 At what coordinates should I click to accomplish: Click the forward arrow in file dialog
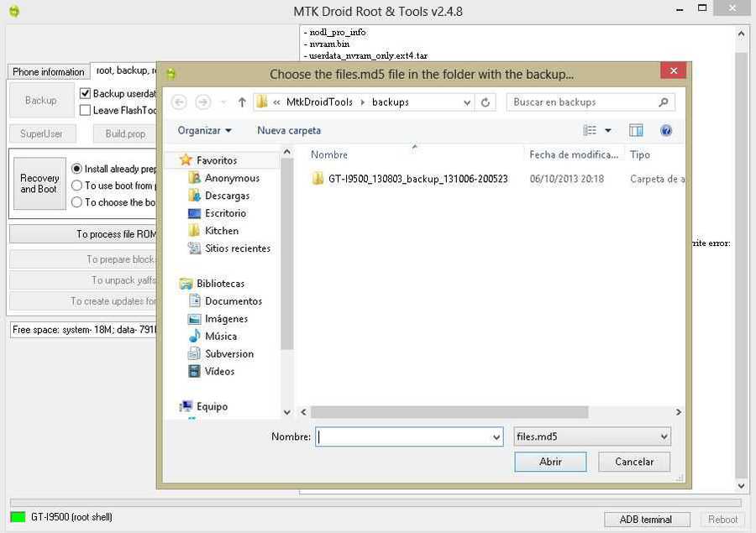203,102
